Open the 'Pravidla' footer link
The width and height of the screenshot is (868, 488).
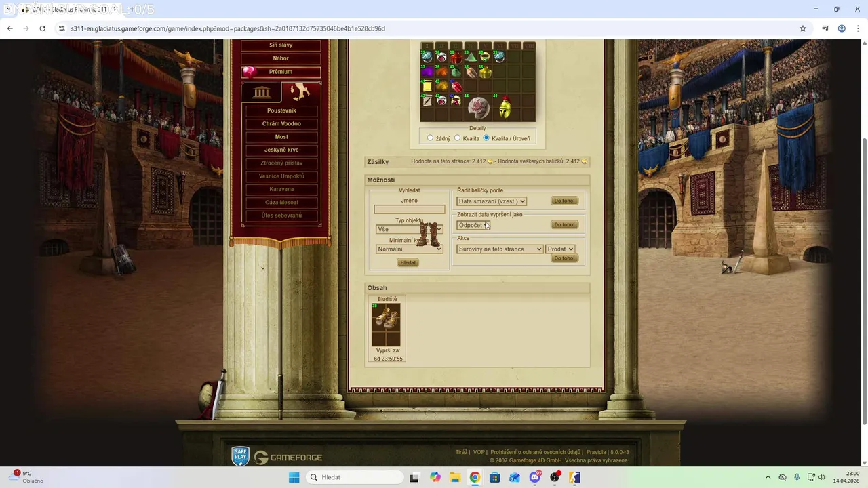596,452
